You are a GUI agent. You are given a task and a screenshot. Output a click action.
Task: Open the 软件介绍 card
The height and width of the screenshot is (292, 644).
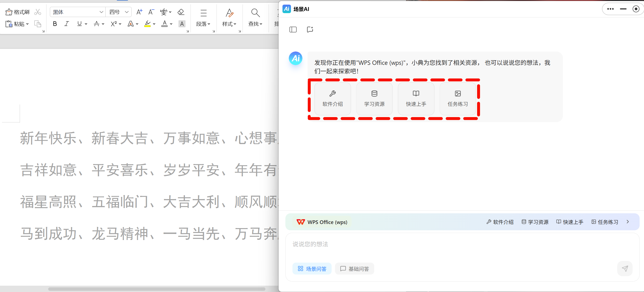332,99
